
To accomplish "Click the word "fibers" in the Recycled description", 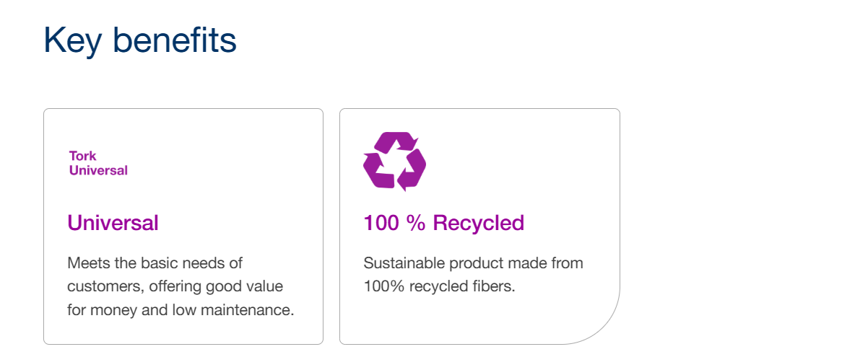I will point(492,286).
